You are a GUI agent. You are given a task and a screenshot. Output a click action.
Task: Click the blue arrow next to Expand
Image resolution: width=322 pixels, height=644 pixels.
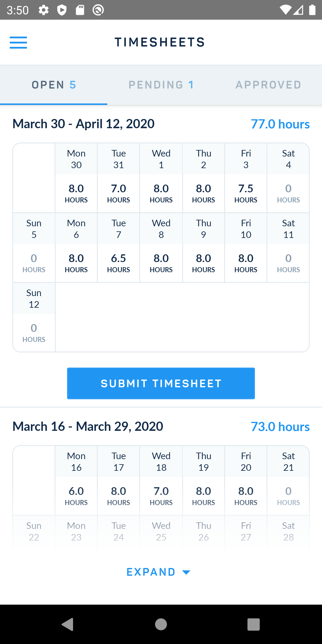click(x=186, y=572)
